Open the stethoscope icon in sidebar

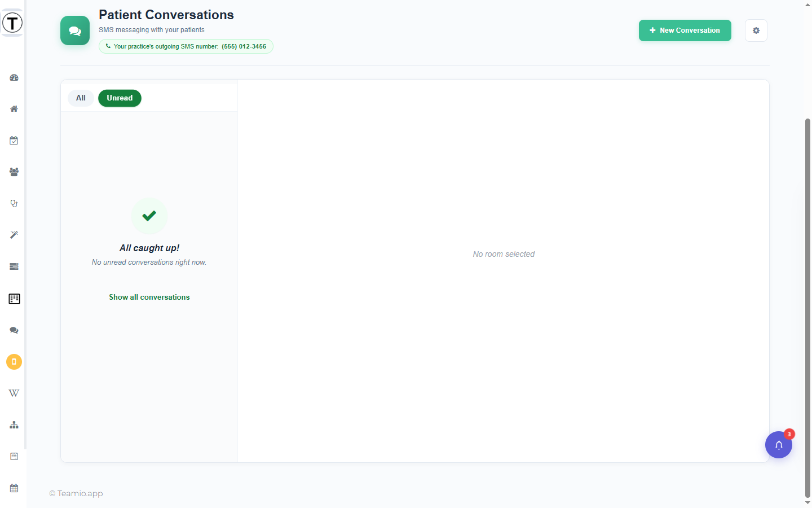[14, 204]
